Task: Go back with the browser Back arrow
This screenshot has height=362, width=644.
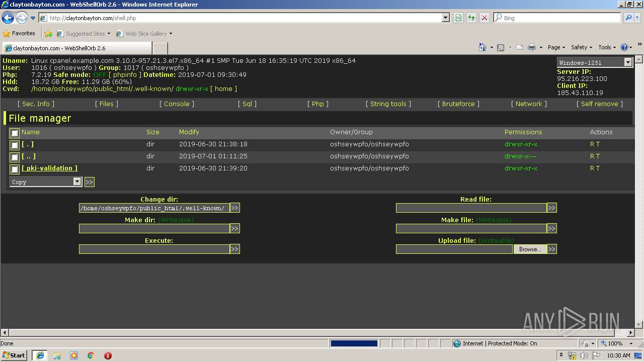Action: tap(8, 18)
